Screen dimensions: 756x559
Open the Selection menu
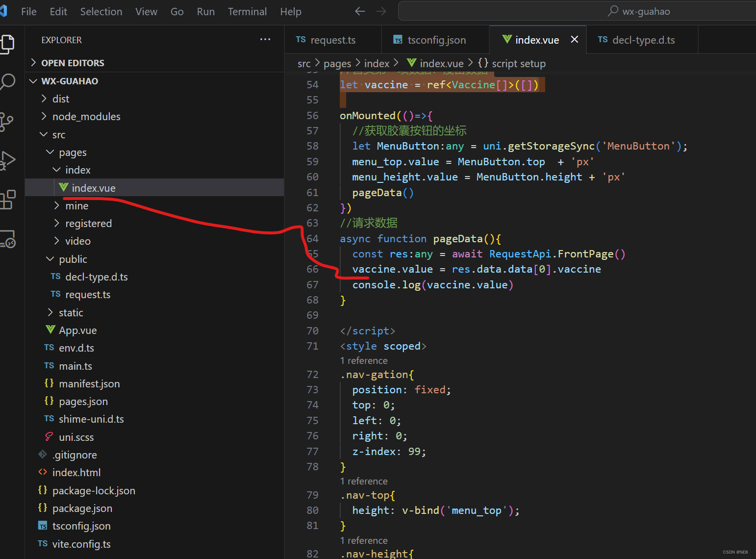pos(101,11)
